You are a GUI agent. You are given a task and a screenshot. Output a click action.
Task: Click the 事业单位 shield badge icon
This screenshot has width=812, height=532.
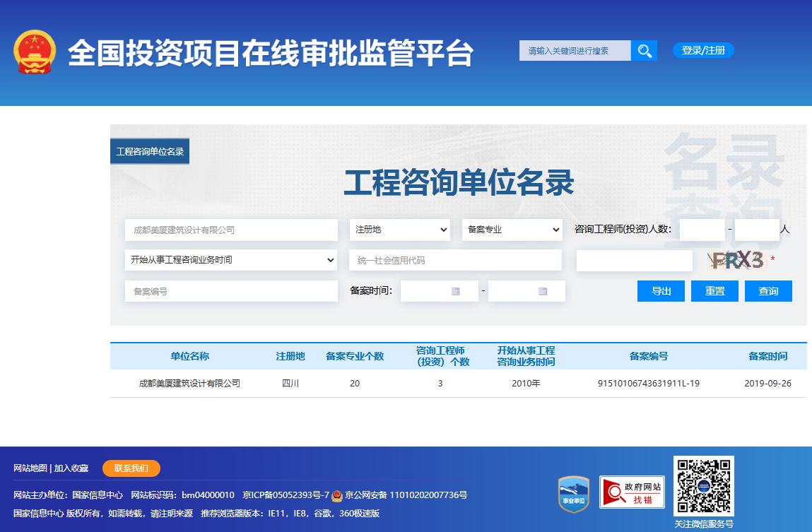point(574,495)
